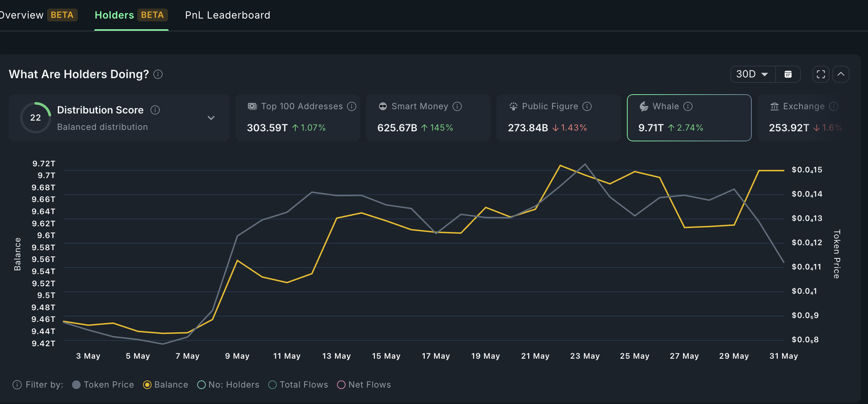Click info icon next to 'What Are Holders Doing?'
Viewport: 868px width, 404px height.
coord(158,74)
